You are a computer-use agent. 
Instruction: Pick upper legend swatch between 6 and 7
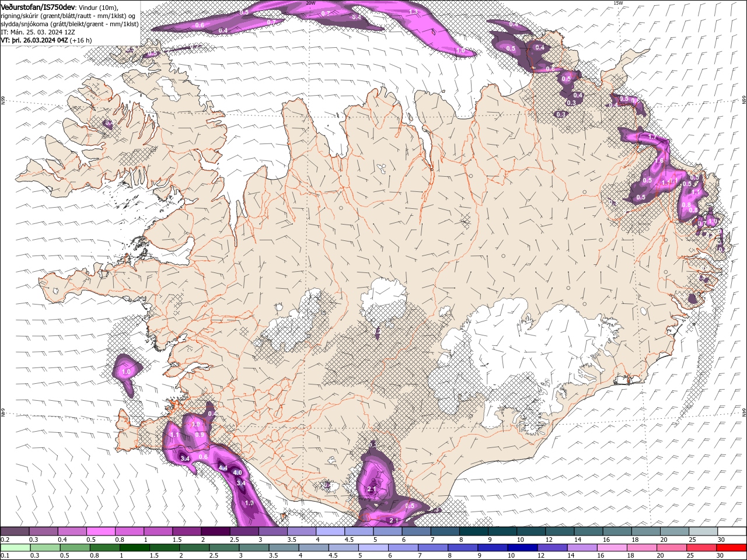(x=416, y=531)
